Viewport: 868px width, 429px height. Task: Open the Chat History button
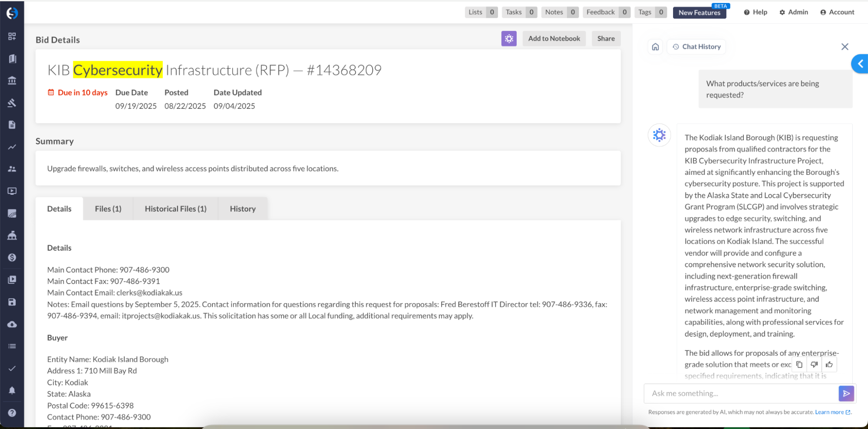[696, 47]
